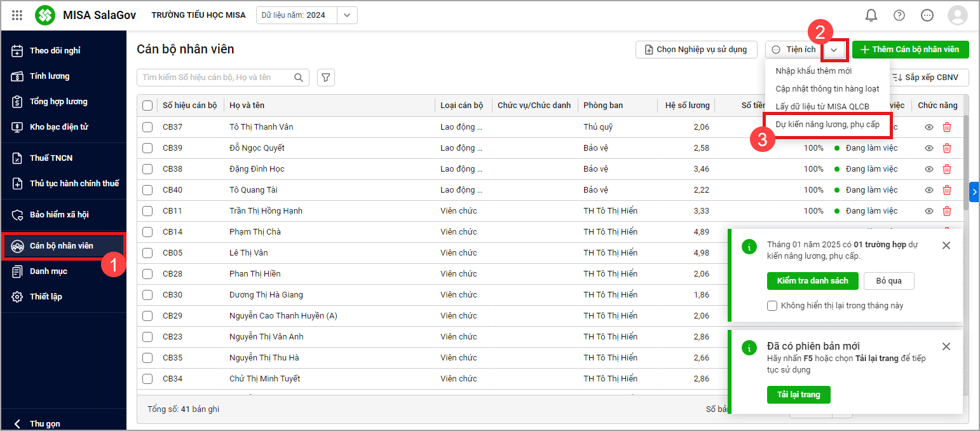Tick the checkbox for employee CB38
This screenshot has width=980, height=431.
click(147, 169)
